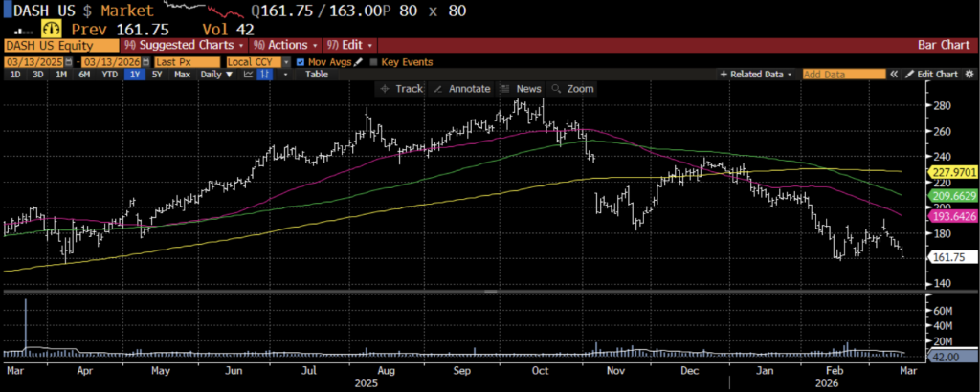This screenshot has height=392, width=980.
Task: Select the line chart type icon
Action: [250, 74]
